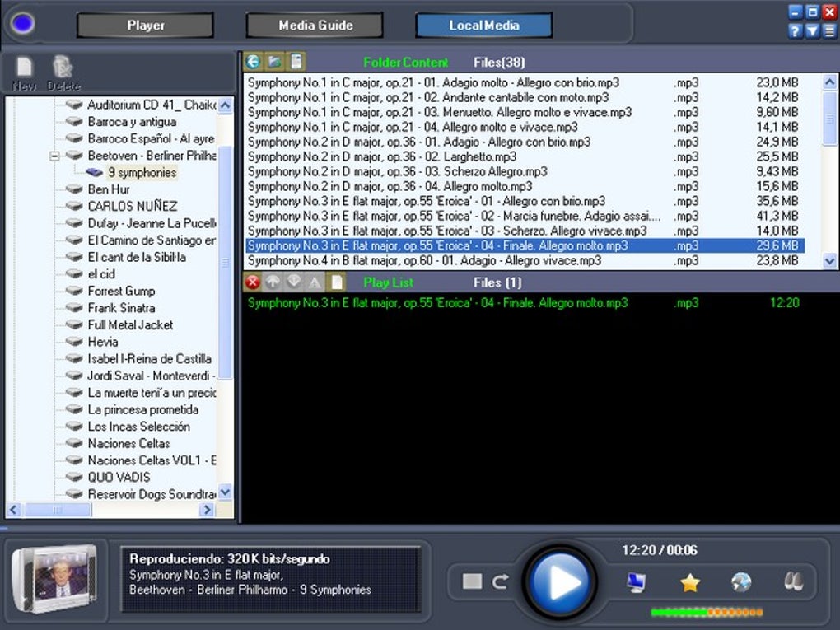Click the Play List header label

pyautogui.click(x=389, y=282)
